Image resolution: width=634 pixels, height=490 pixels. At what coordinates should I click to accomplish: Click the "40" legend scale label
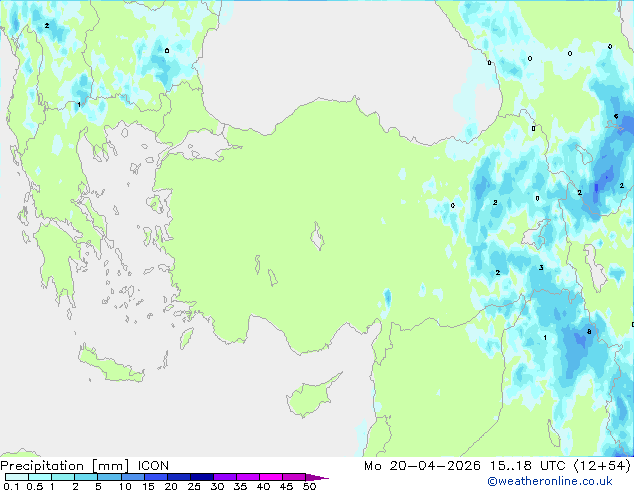click(x=263, y=486)
